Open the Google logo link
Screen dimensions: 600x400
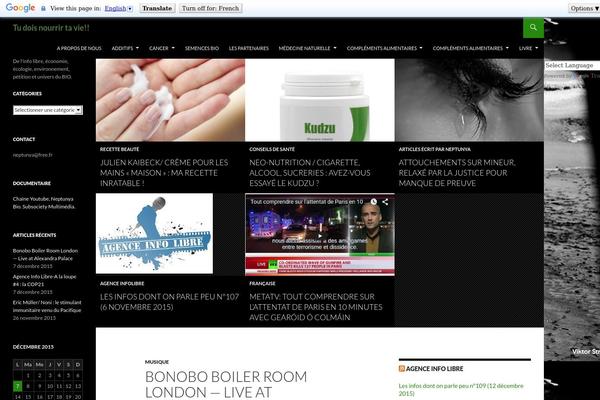(x=20, y=8)
